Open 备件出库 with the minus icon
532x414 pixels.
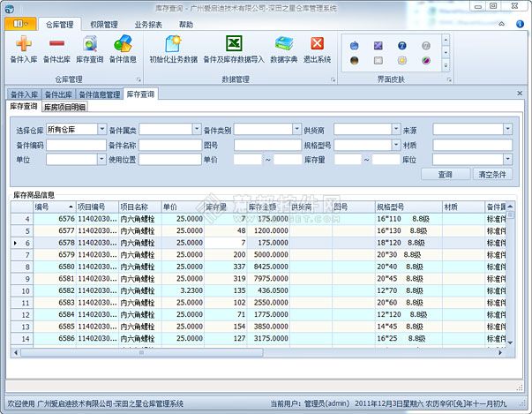56,49
